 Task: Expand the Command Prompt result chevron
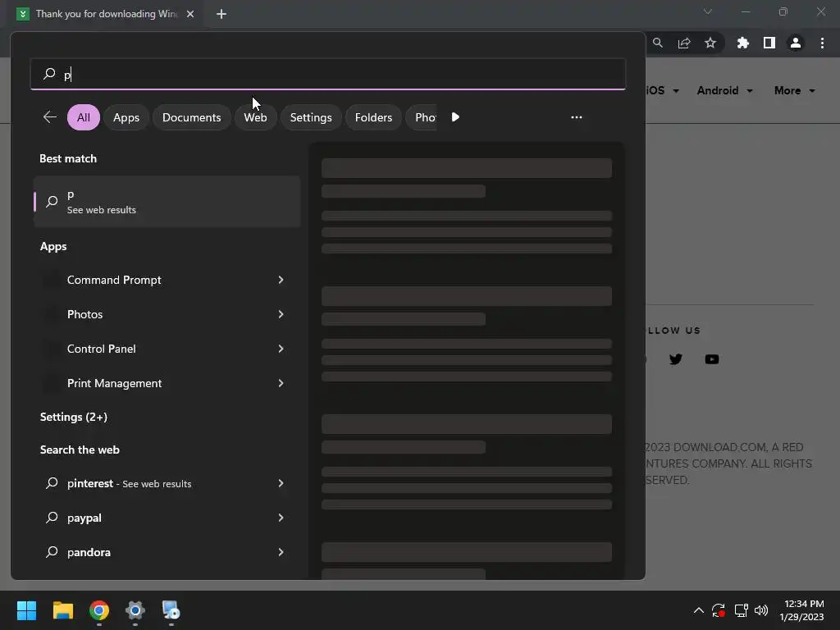click(281, 280)
